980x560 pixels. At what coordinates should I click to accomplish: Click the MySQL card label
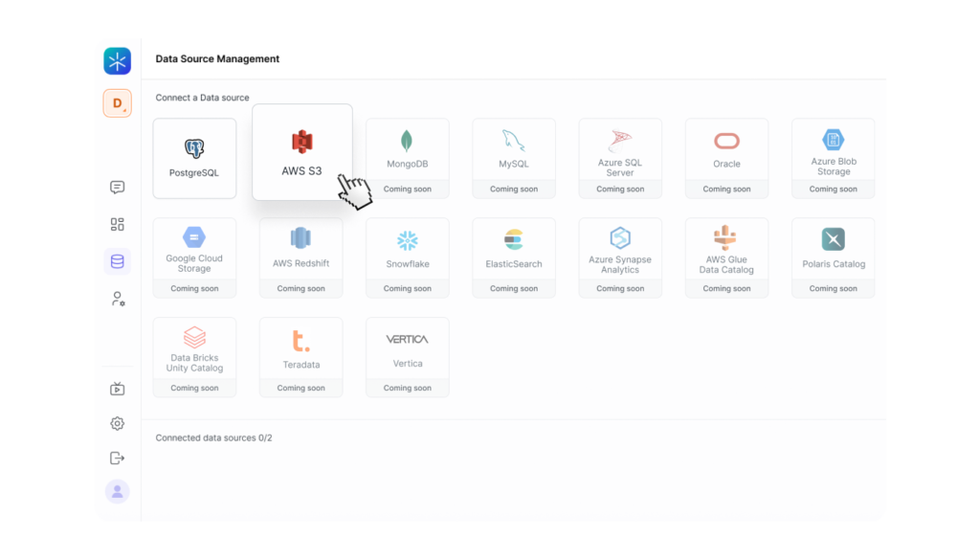click(514, 164)
